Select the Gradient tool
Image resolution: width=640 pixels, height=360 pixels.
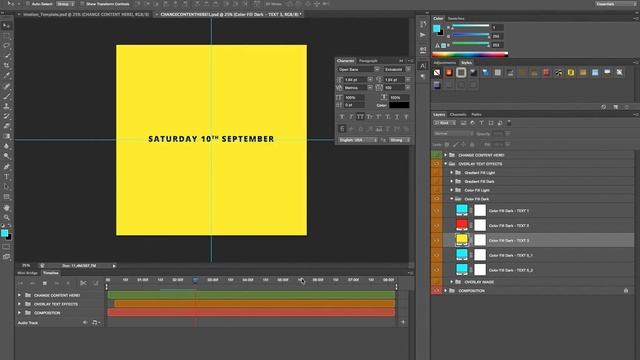7,136
